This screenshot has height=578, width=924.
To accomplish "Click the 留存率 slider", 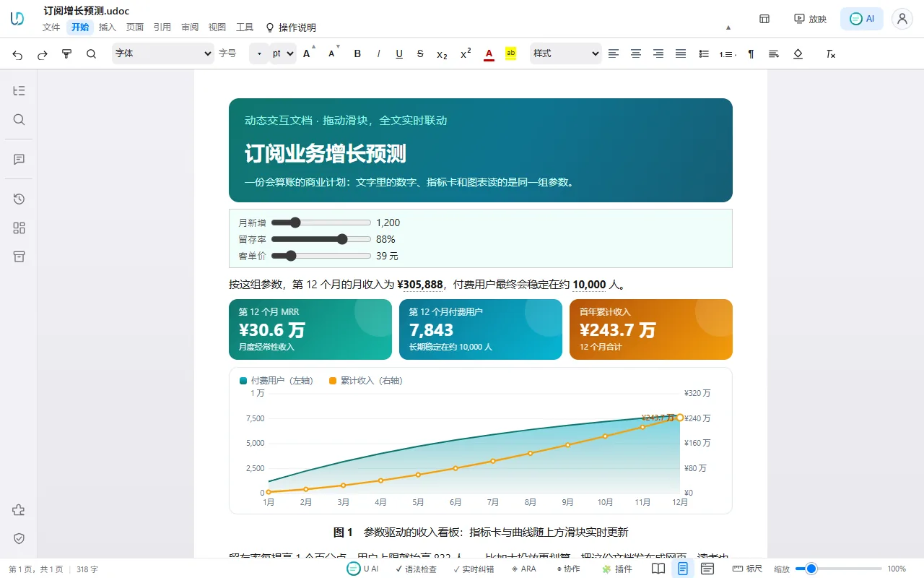I will (321, 239).
